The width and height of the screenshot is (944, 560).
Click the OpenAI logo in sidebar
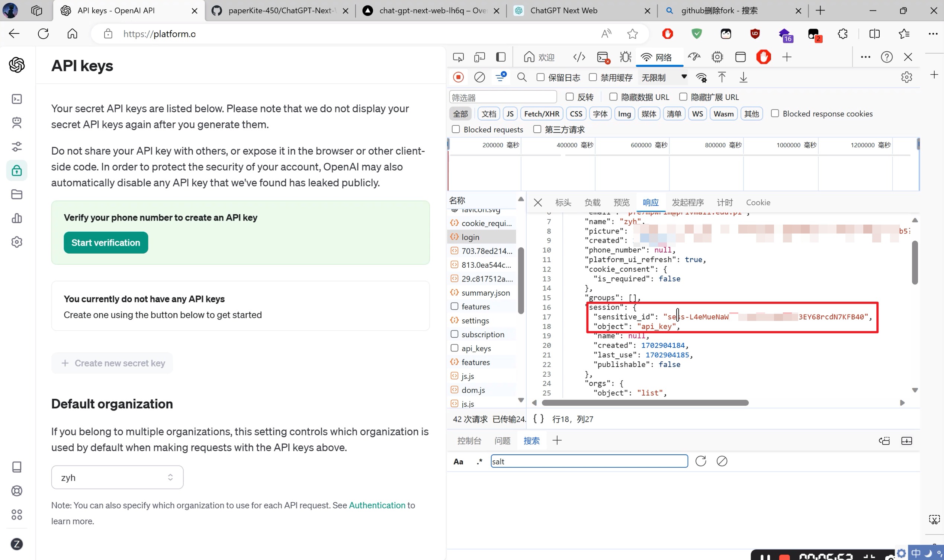click(x=17, y=65)
